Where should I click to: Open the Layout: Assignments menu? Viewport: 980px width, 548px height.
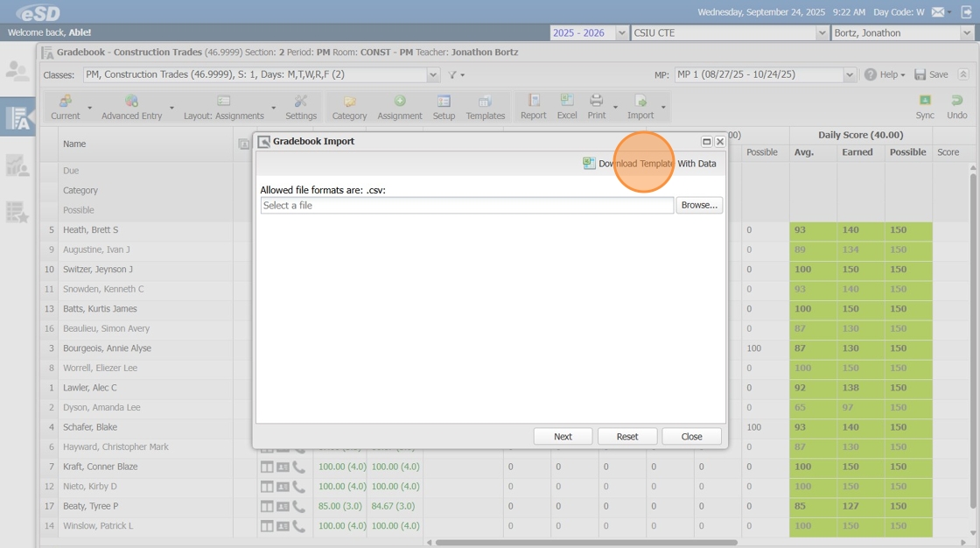[224, 107]
